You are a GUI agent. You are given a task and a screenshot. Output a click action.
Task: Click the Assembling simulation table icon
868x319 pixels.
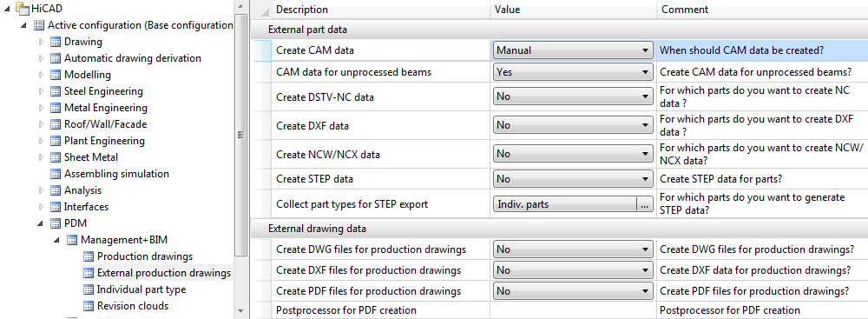point(56,174)
